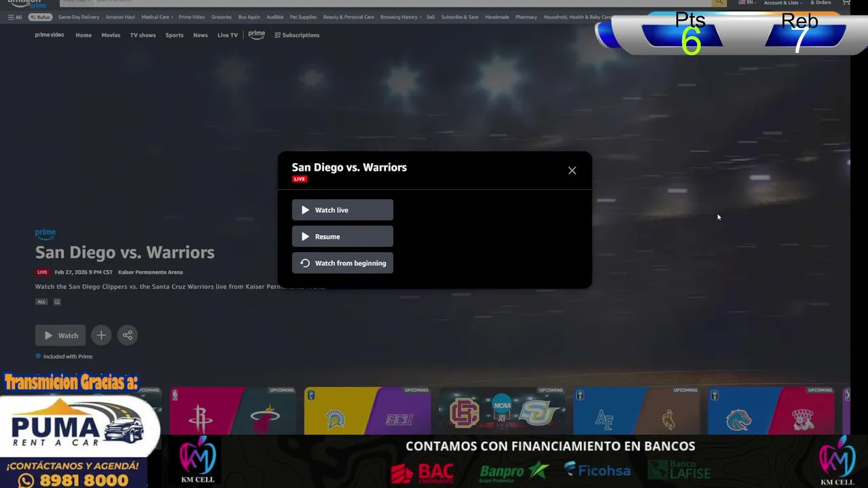Image resolution: width=868 pixels, height=488 pixels.
Task: Open the Same-Day Delivery link
Action: pos(79,17)
